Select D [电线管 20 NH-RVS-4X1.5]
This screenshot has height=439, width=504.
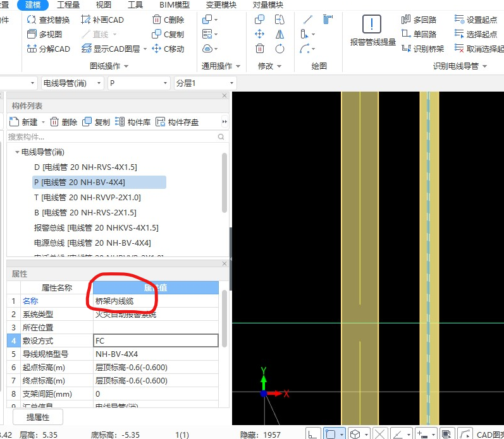pos(85,167)
